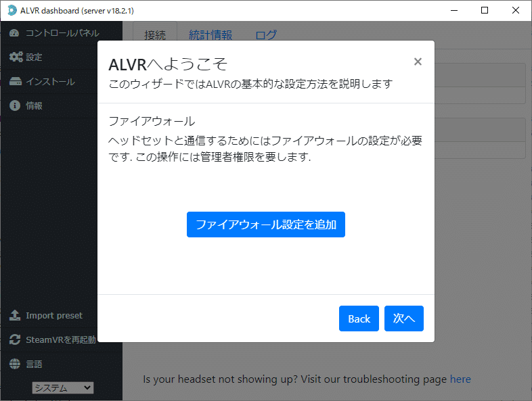Click the globe icon beside 言語

[15, 364]
